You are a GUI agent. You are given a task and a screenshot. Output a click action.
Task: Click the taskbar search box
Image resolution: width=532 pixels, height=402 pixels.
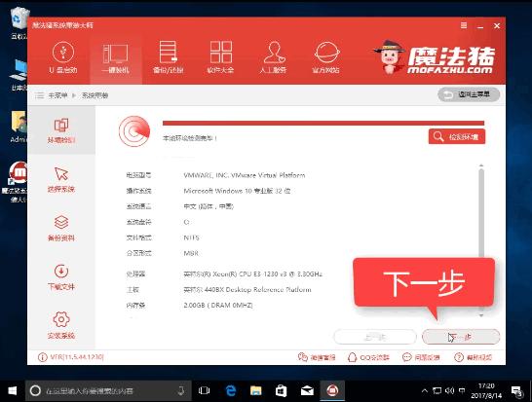(108, 391)
